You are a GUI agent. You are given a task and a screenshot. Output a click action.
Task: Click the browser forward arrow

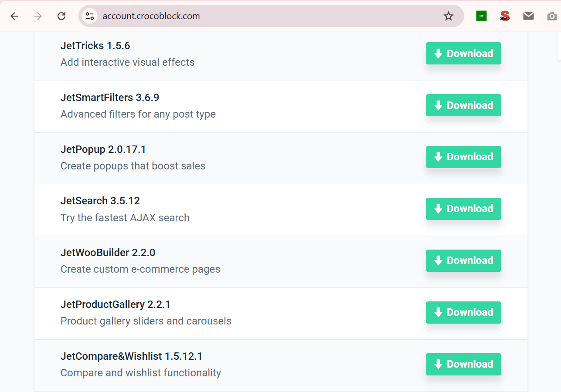(38, 16)
